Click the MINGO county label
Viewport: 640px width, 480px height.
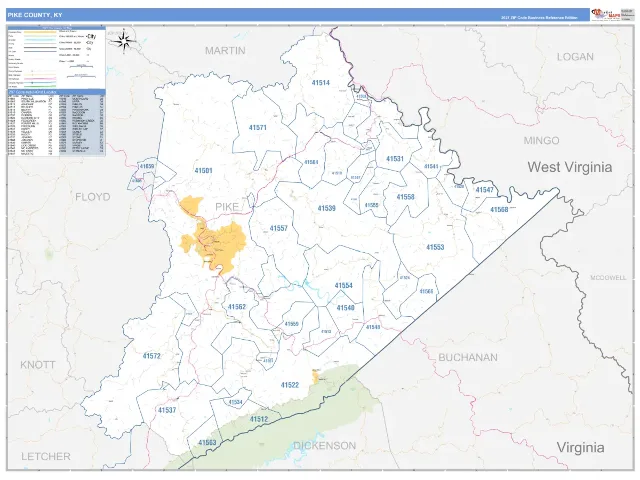(541, 141)
